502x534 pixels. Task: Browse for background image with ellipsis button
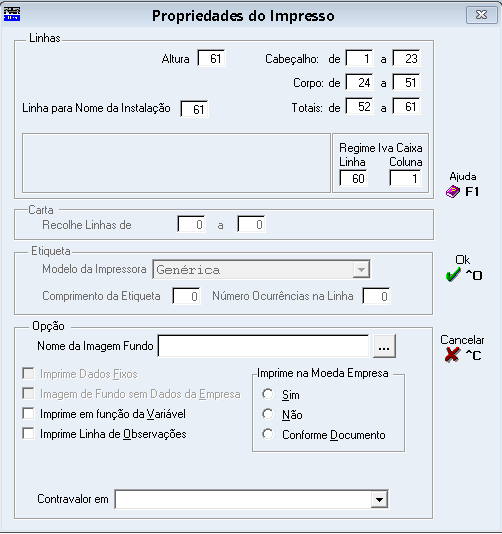384,346
